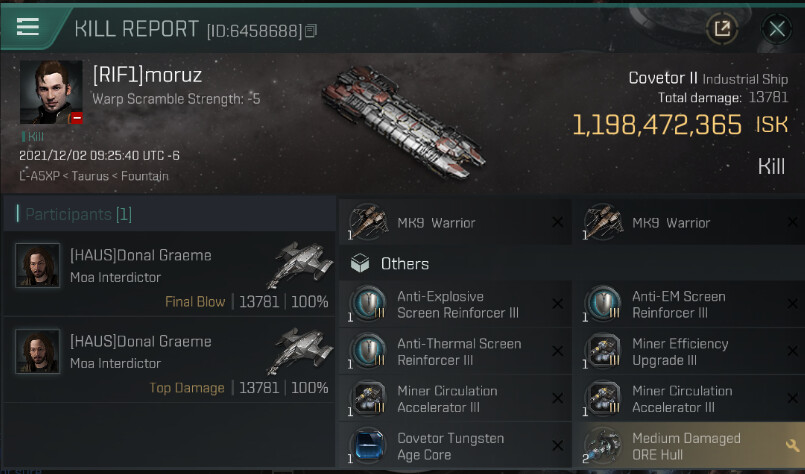The height and width of the screenshot is (474, 805).
Task: Click the L-A5XP system location link
Action: tap(40, 176)
